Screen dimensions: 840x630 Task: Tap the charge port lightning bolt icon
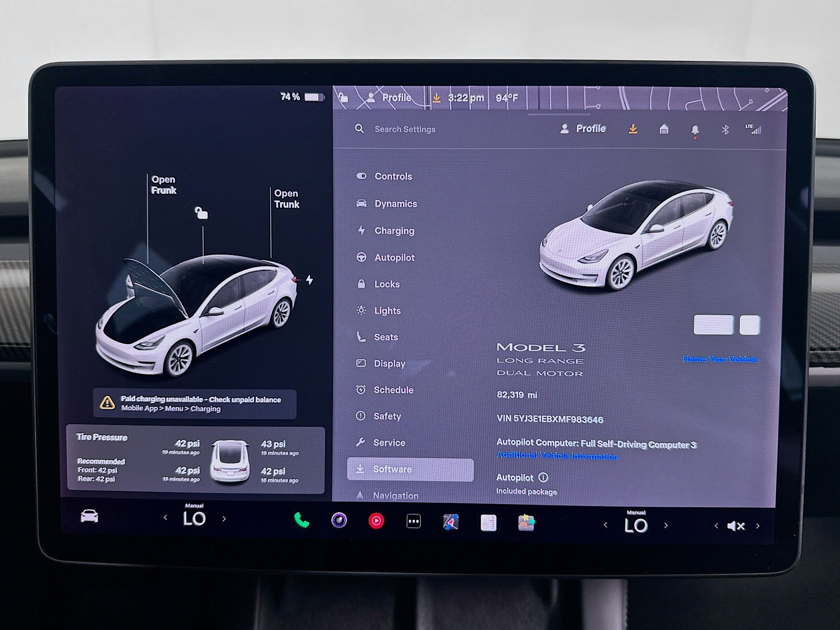(309, 280)
